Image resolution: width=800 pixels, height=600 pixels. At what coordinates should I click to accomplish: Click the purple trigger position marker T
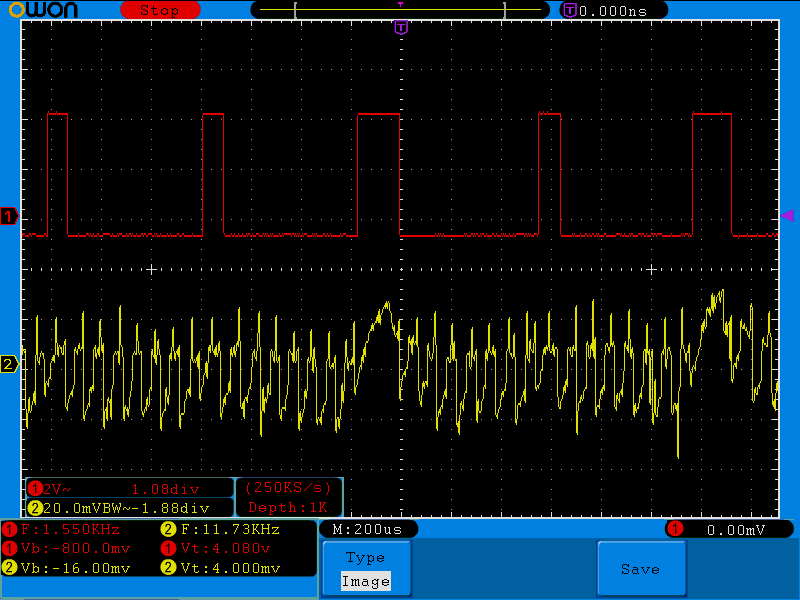tap(401, 27)
